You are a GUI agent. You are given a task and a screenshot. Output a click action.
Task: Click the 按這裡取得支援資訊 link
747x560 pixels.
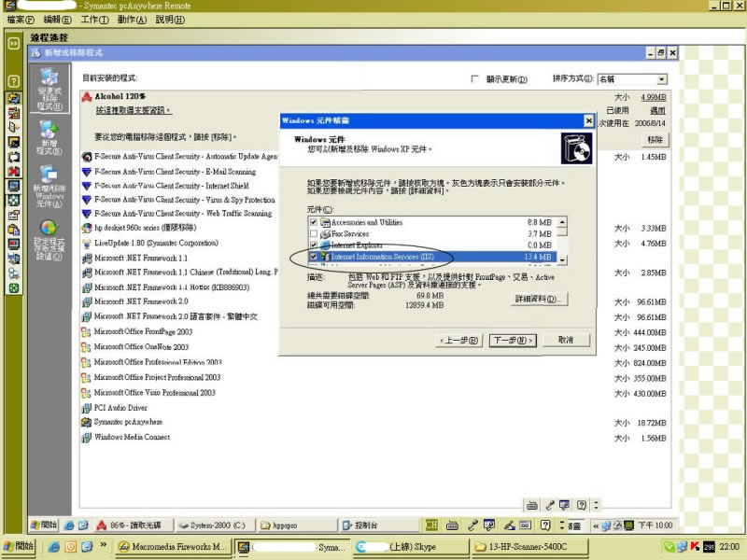(134, 110)
